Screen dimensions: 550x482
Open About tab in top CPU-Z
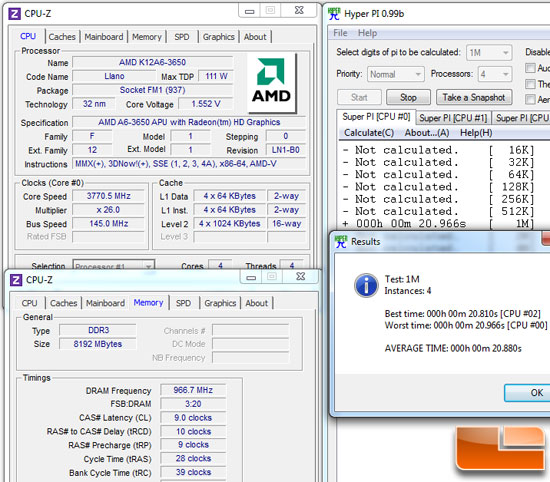(255, 37)
